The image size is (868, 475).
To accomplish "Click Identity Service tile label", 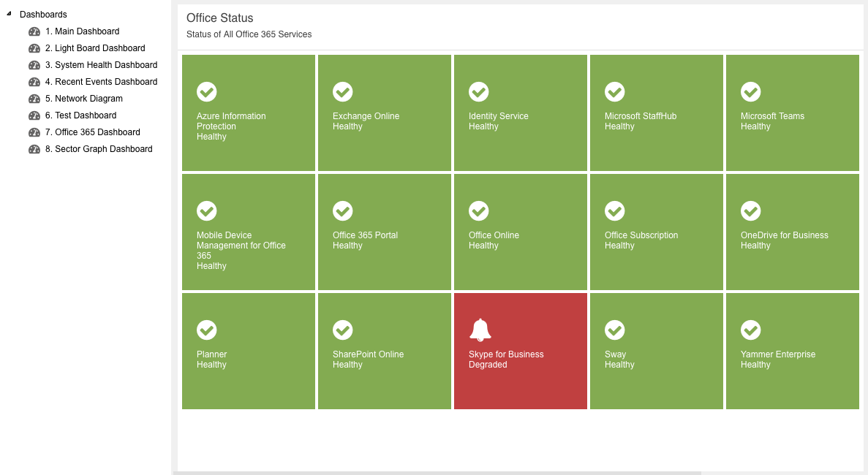I will tap(498, 116).
